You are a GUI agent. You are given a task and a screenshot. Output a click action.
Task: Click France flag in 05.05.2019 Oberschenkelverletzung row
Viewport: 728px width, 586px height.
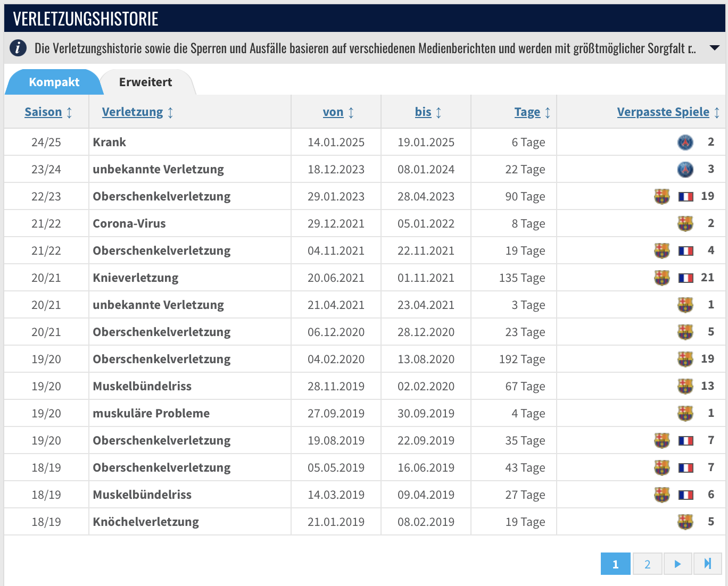[686, 468]
